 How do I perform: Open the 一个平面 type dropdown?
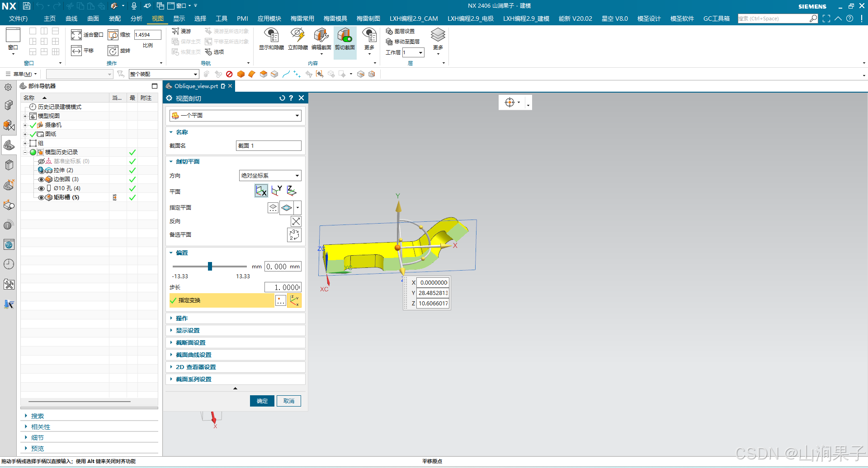[235, 116]
